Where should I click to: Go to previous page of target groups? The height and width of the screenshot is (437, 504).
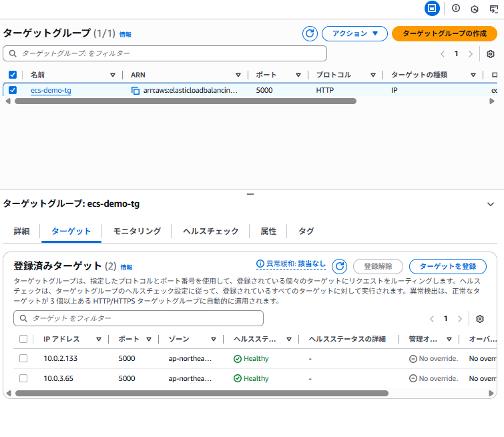coord(443,54)
